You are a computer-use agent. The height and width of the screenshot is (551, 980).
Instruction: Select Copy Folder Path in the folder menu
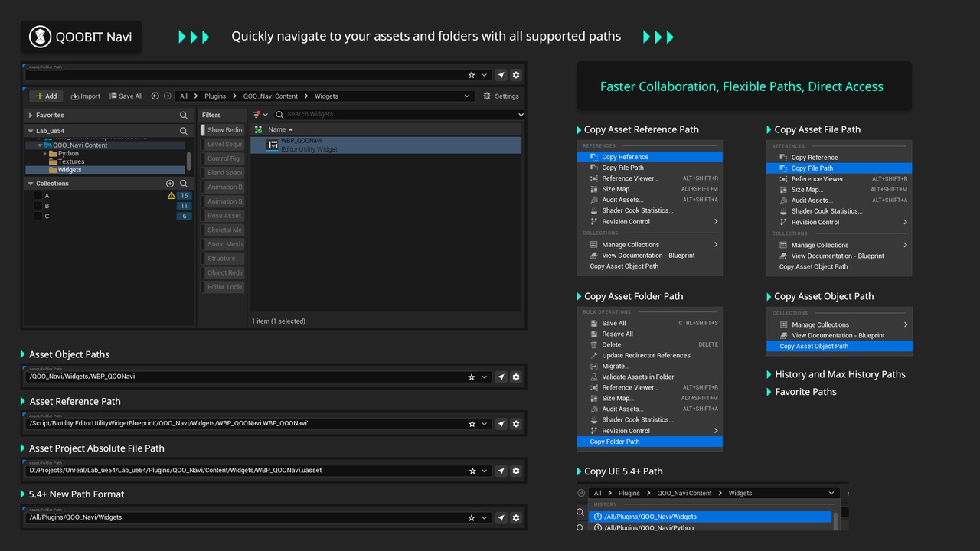649,442
